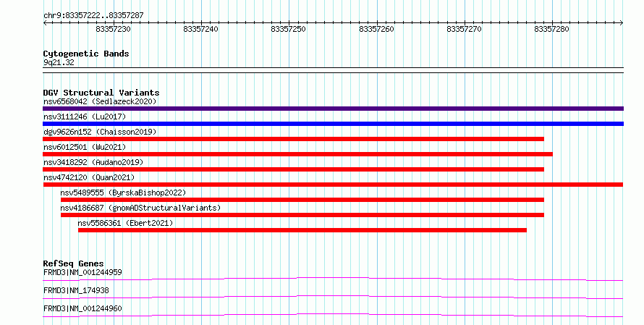Select the red bar under nsv5489555

point(302,200)
